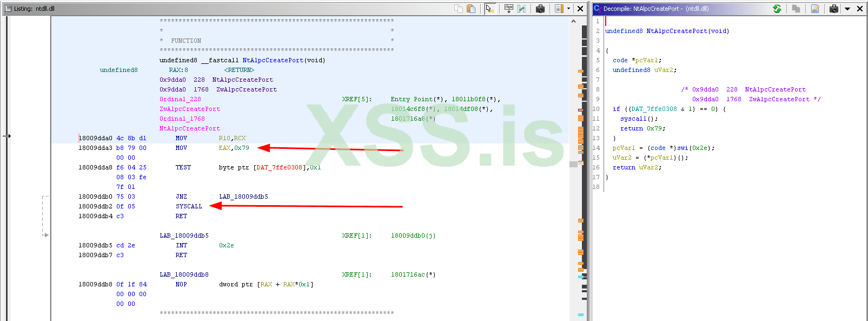The image size is (868, 321).
Task: Toggle the mouse-hover cursor tool in the Listing toolbar
Action: coord(490,8)
